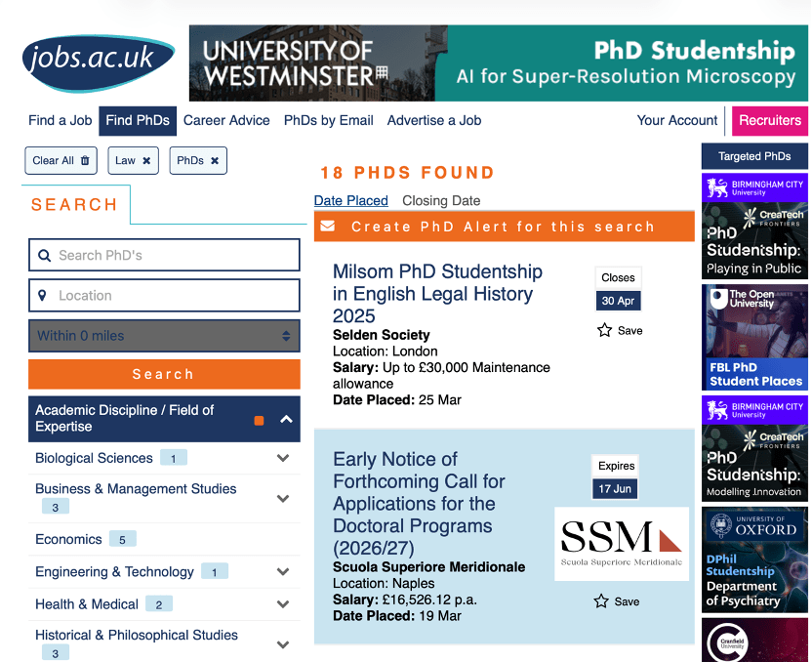Click the pink Recruiters button
The image size is (812, 662).
770,121
